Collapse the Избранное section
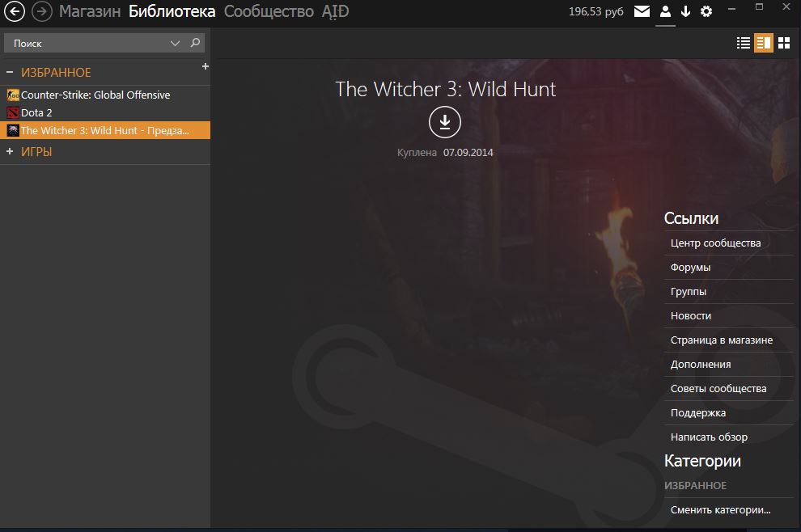801x532 pixels. [9, 73]
